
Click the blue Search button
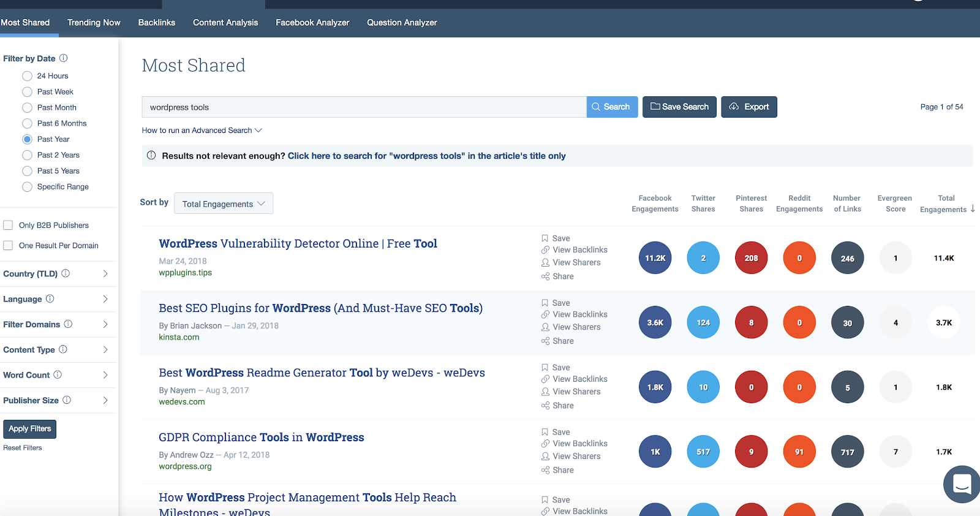tap(612, 107)
